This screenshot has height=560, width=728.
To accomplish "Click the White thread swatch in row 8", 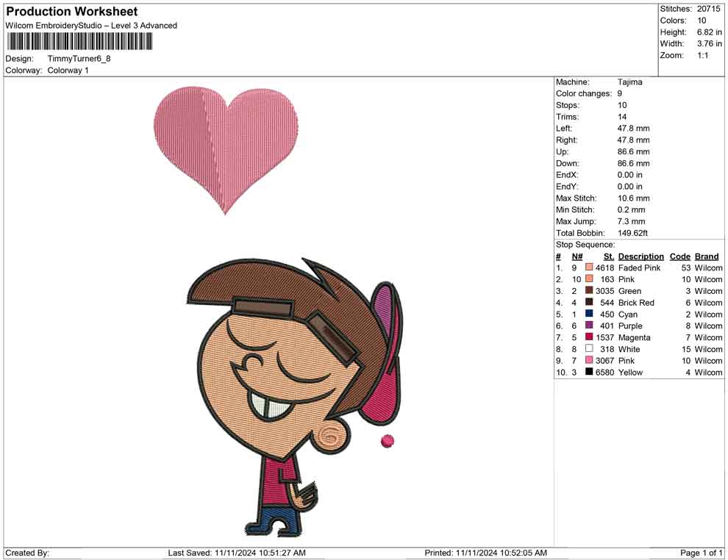I will click(x=588, y=349).
